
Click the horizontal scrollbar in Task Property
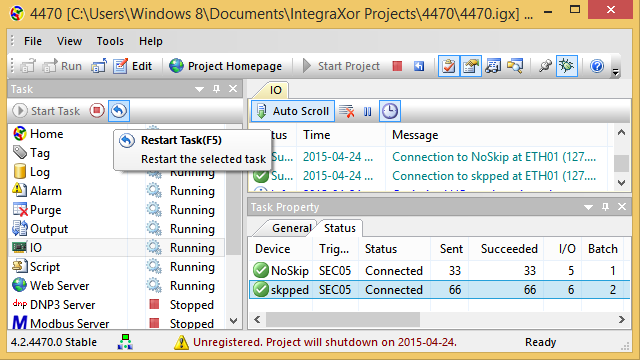pos(440,320)
